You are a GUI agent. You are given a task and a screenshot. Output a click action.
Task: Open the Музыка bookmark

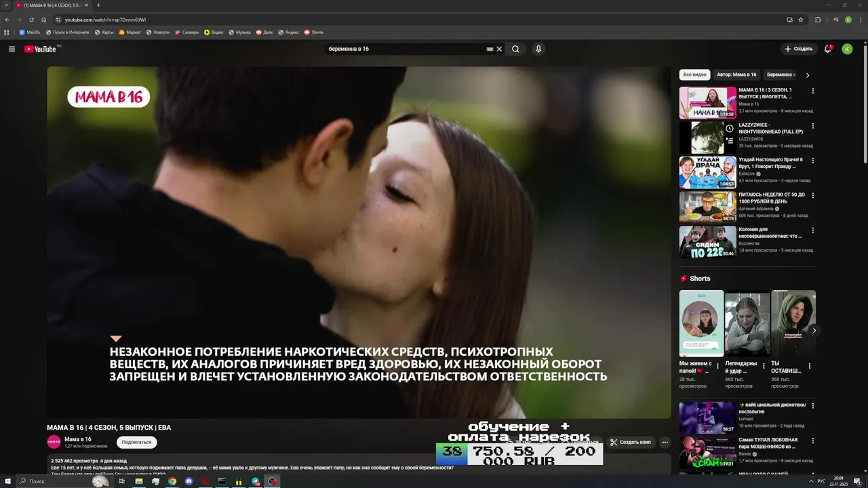coord(239,32)
